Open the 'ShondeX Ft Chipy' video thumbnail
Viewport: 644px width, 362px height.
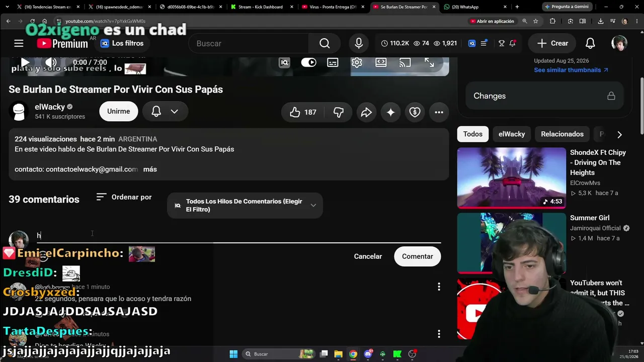point(512,177)
